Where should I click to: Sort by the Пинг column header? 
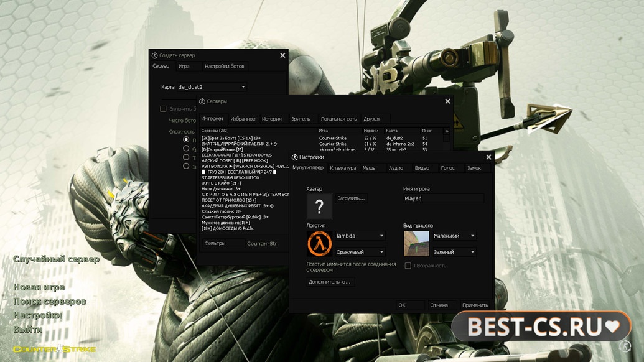pyautogui.click(x=431, y=131)
